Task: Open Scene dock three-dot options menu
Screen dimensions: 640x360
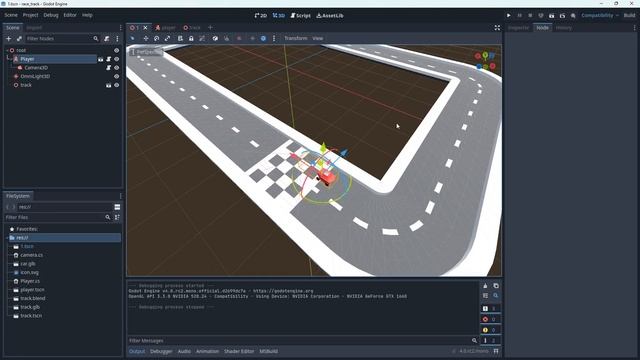Action: pos(117,38)
